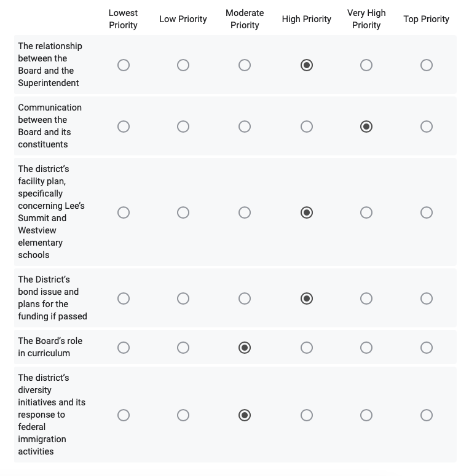This screenshot has width=469, height=476.
Task: Select High Priority for Board's role in curriculum
Action: click(x=307, y=348)
